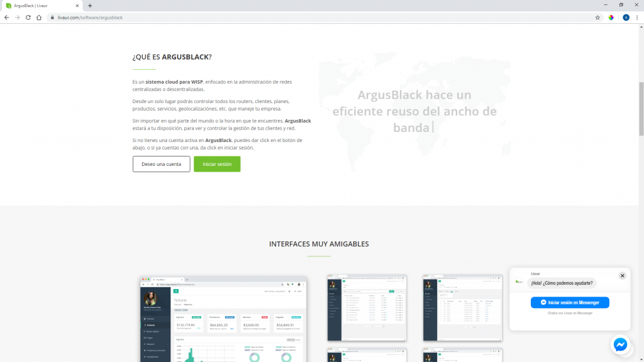The image size is (644, 362).
Task: Minimize the browser window
Action: click(x=606, y=5)
